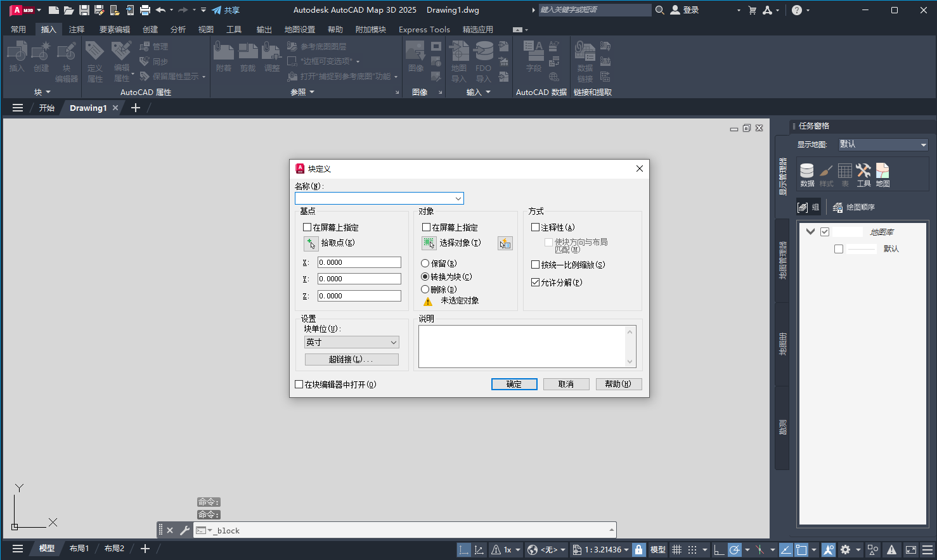Open the FDO 导入 tool
Viewport: 937px width, 560px height.
click(x=483, y=60)
